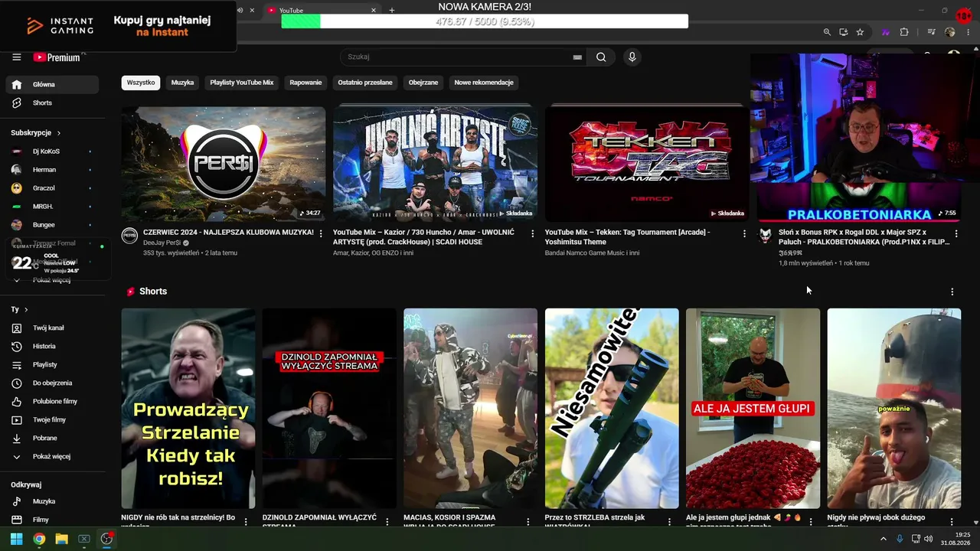The image size is (980, 551).
Task: Start voice search with the microphone
Action: pyautogui.click(x=632, y=57)
